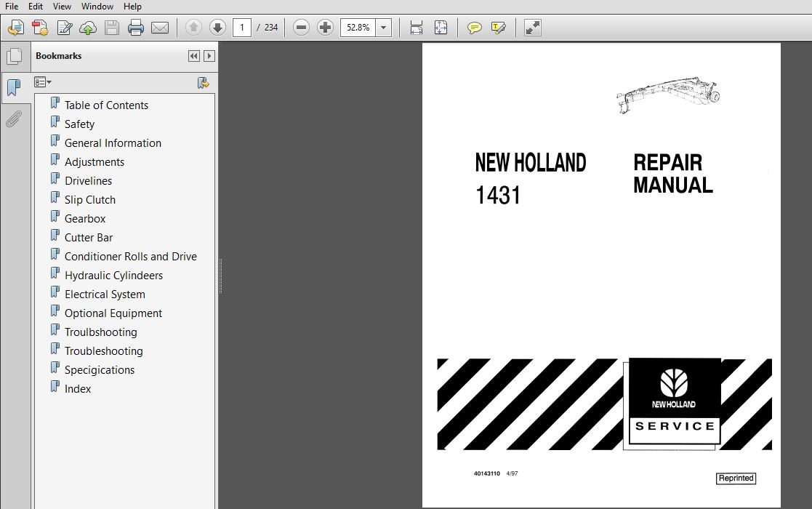Open the Edit menu
The width and height of the screenshot is (812, 509).
[36, 7]
